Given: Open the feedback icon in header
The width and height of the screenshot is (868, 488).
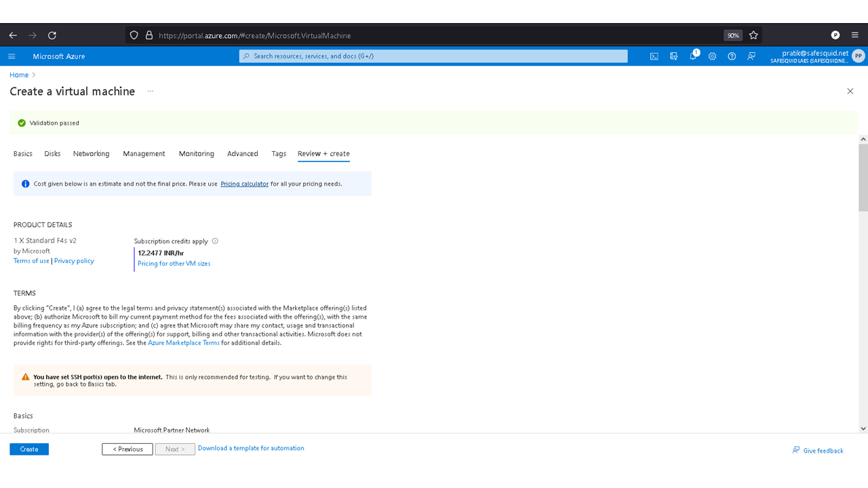Looking at the screenshot, I should click(751, 56).
